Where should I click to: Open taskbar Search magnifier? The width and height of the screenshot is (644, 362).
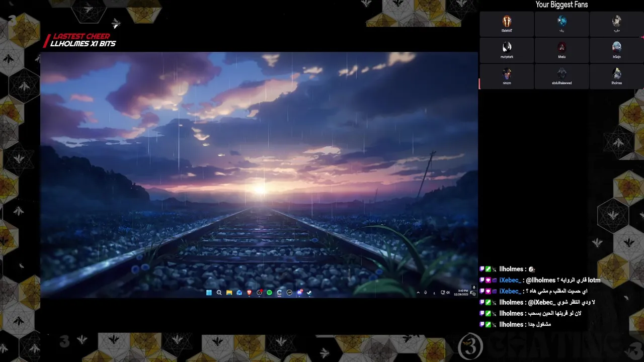click(x=219, y=293)
